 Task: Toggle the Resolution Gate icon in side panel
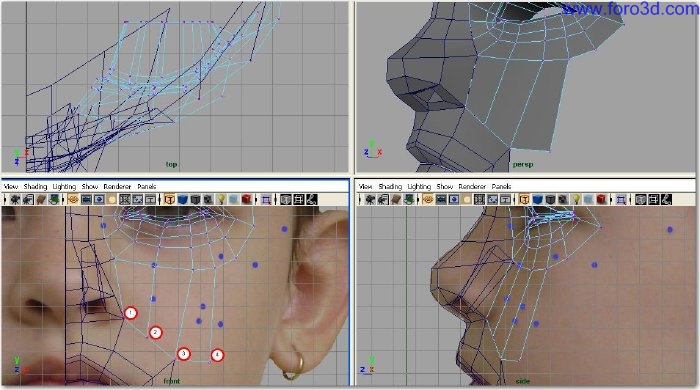454,199
